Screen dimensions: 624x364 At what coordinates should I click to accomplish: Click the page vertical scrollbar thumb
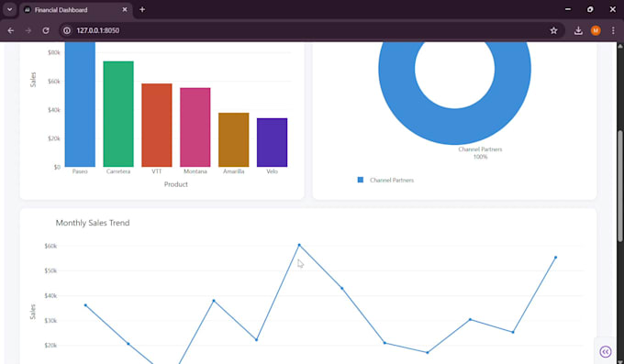(x=620, y=186)
